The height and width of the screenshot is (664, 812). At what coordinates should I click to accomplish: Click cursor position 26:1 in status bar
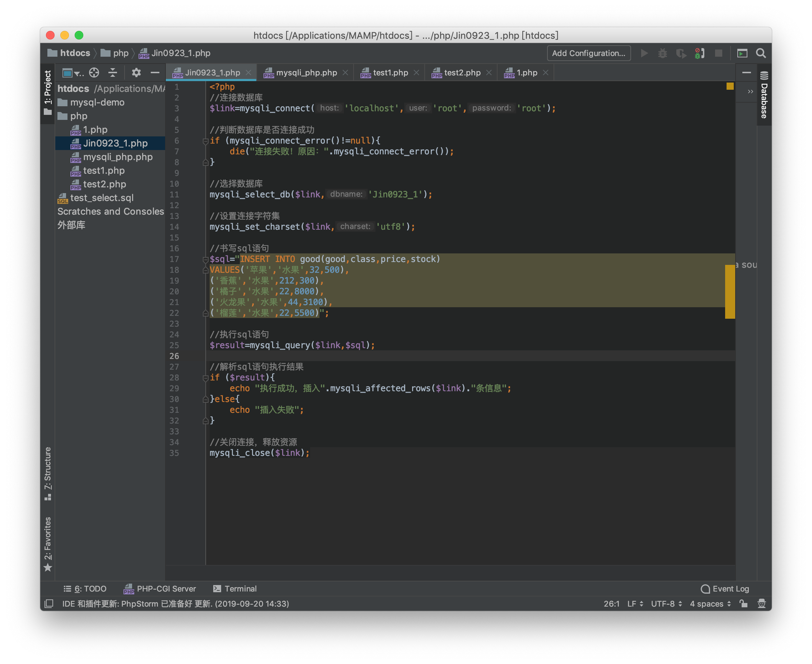pos(612,604)
